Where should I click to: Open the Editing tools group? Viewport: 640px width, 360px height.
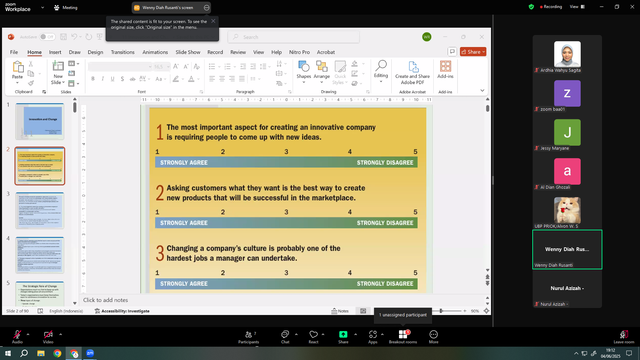381,71
